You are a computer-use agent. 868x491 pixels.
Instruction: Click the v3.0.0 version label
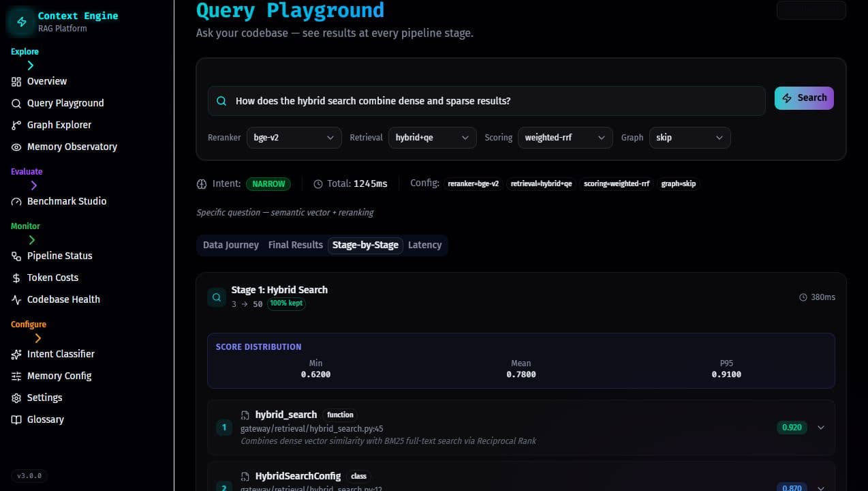29,476
